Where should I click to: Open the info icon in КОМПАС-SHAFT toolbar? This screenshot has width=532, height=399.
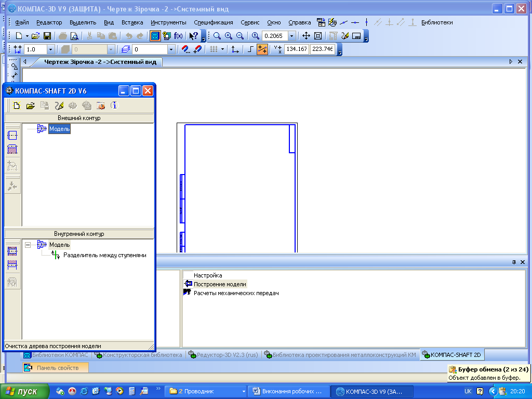(x=114, y=106)
